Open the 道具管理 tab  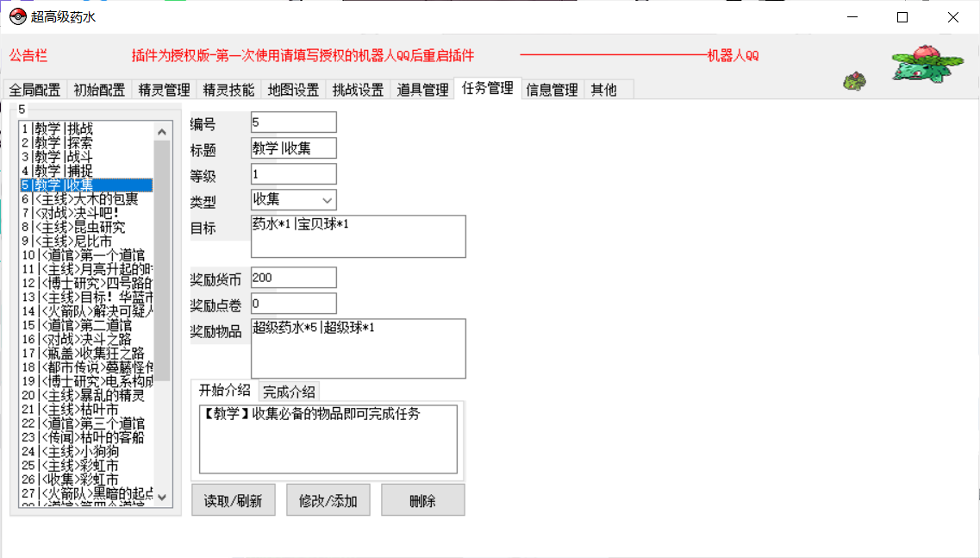pos(422,90)
